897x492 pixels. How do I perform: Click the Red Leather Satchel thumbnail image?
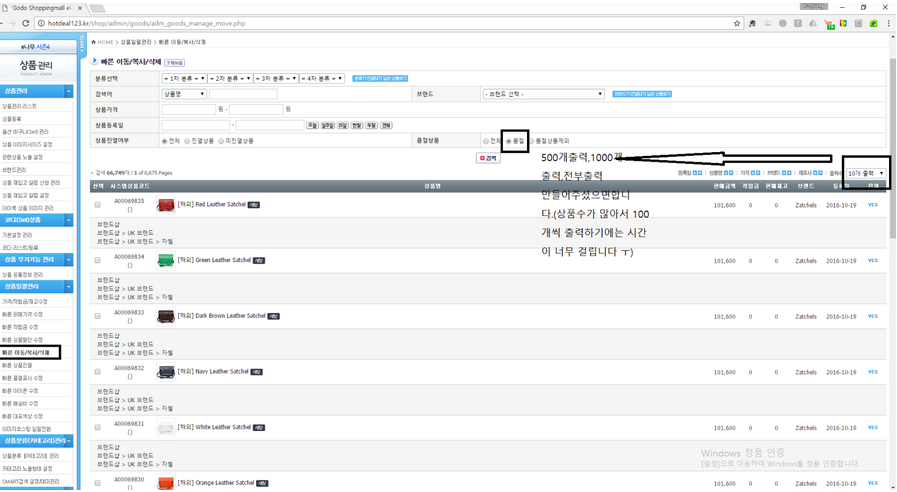166,205
